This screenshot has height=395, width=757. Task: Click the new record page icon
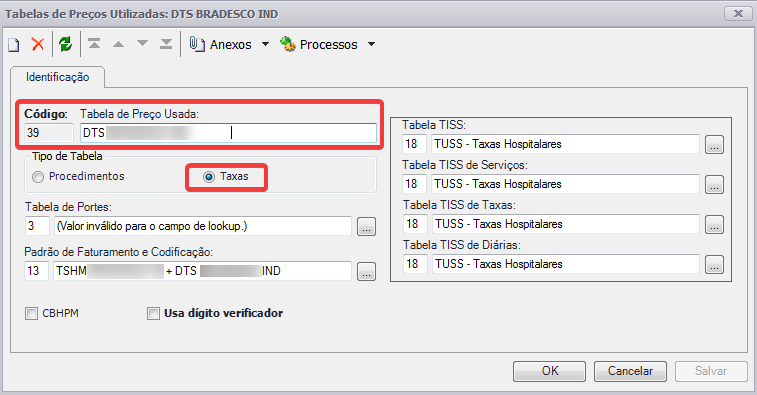[x=14, y=45]
